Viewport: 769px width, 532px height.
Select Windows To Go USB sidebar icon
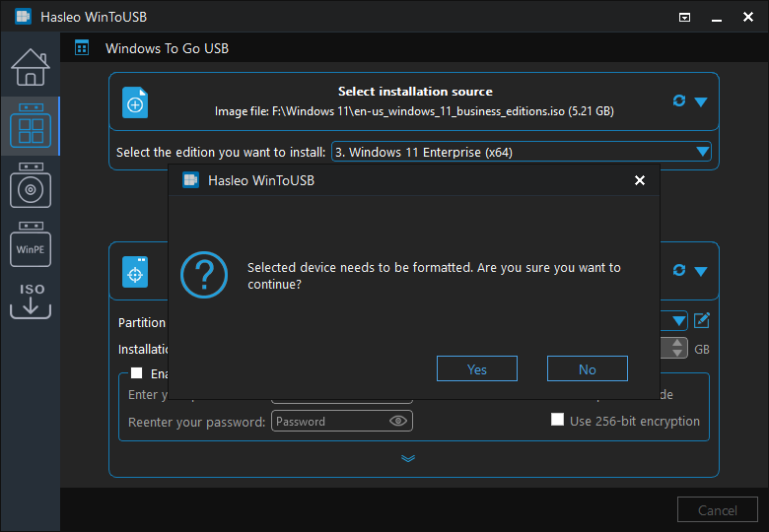click(31, 125)
